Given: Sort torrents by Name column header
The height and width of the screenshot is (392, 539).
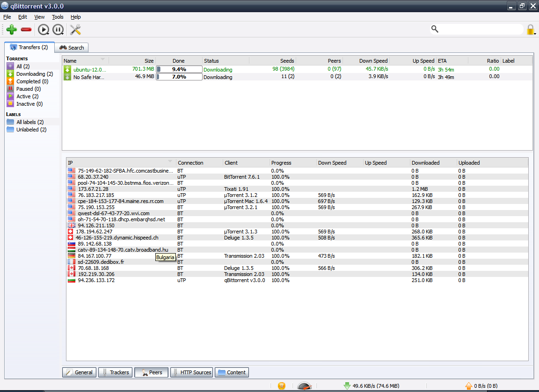Looking at the screenshot, I should tap(85, 61).
